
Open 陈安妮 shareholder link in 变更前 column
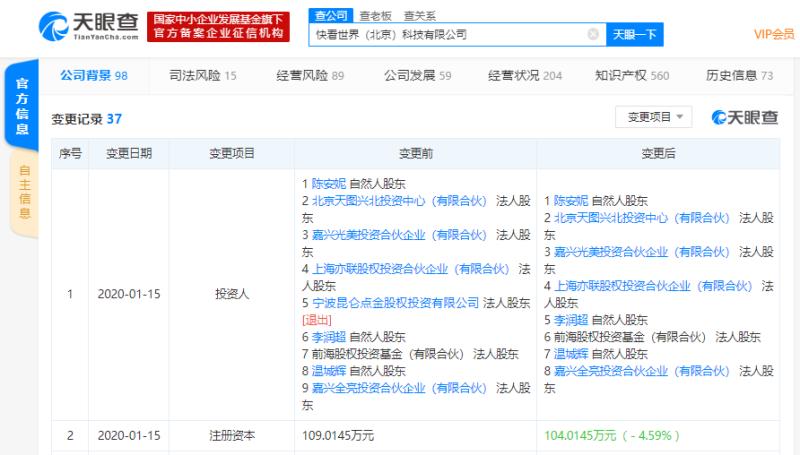[x=329, y=184]
